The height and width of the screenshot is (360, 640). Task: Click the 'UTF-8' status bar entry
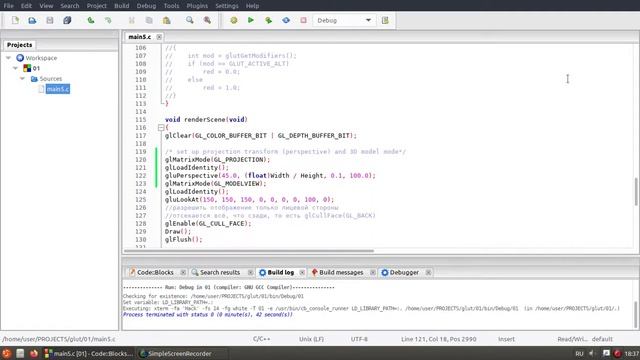(359, 339)
